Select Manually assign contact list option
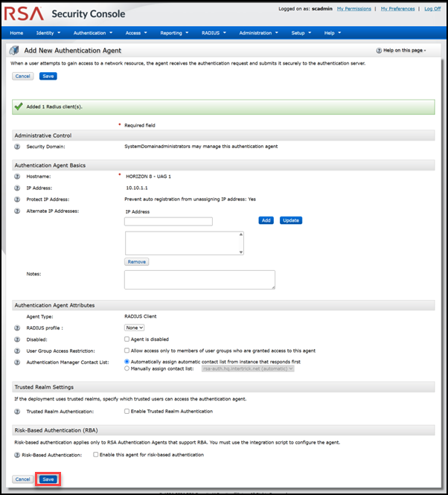Viewport: 448px width, 495px height. coord(127,368)
